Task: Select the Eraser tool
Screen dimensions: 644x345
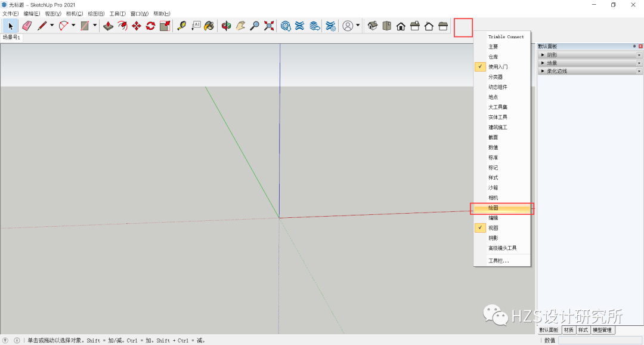Action: click(x=26, y=26)
